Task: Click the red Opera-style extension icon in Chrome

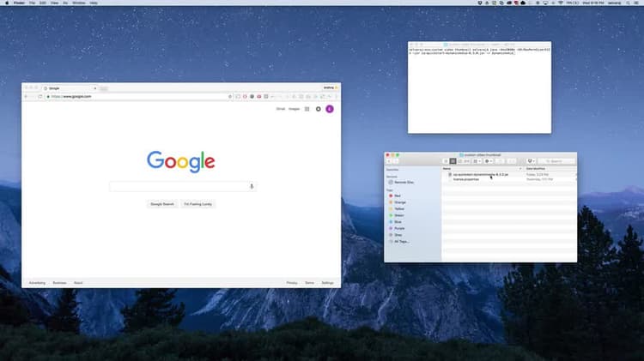Action: click(x=245, y=96)
